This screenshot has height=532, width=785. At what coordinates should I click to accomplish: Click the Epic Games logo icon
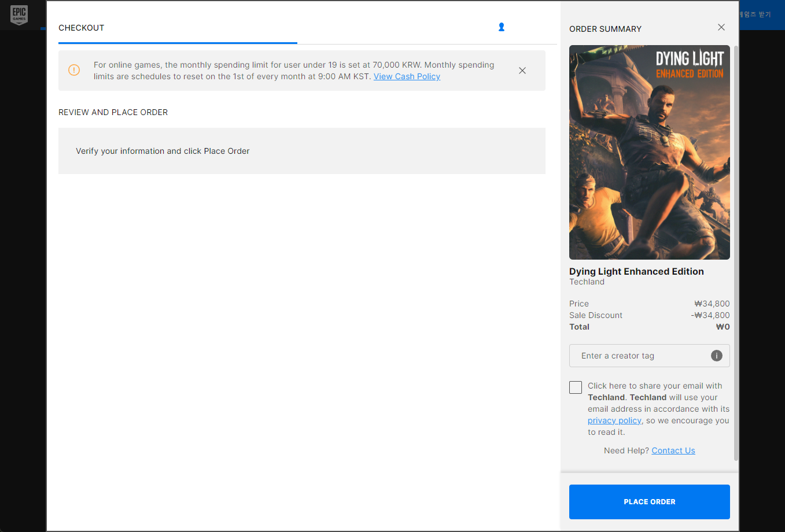click(19, 15)
